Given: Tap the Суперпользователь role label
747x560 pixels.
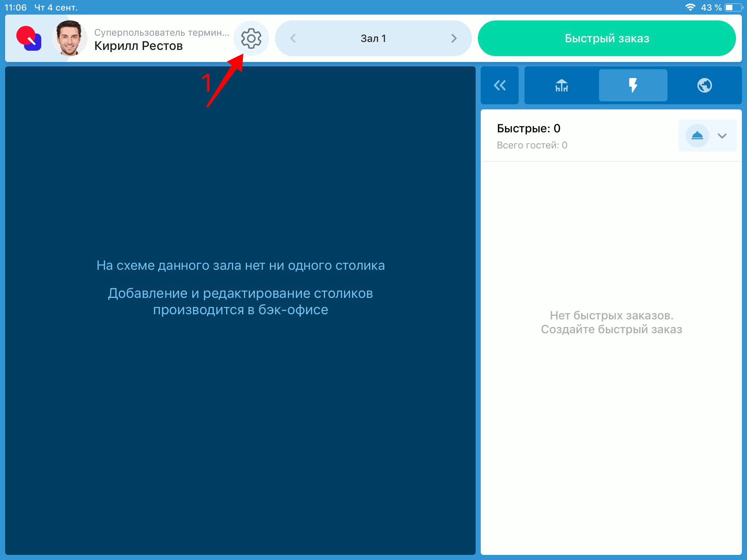Looking at the screenshot, I should click(x=162, y=32).
